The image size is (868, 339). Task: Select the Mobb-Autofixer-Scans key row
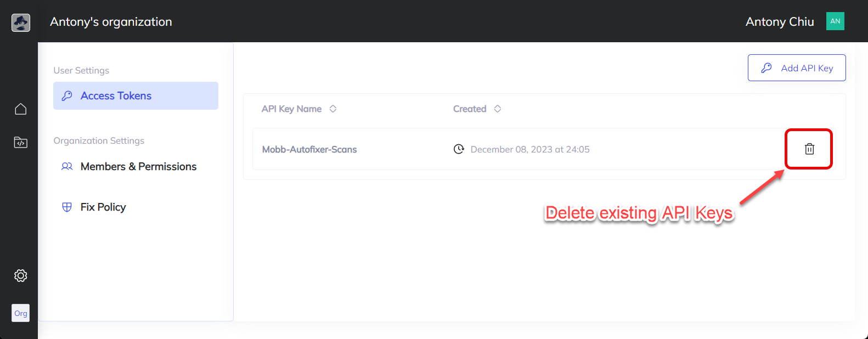(309, 149)
